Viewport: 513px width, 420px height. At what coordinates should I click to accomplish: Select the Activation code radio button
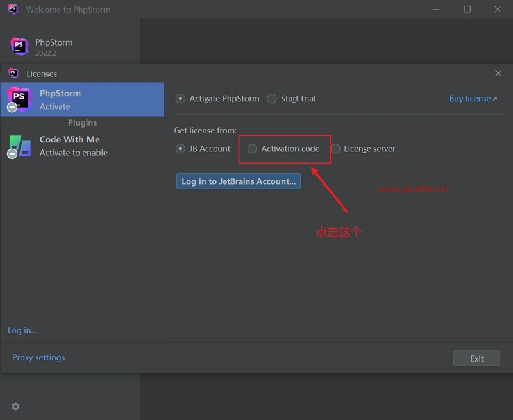(x=253, y=149)
